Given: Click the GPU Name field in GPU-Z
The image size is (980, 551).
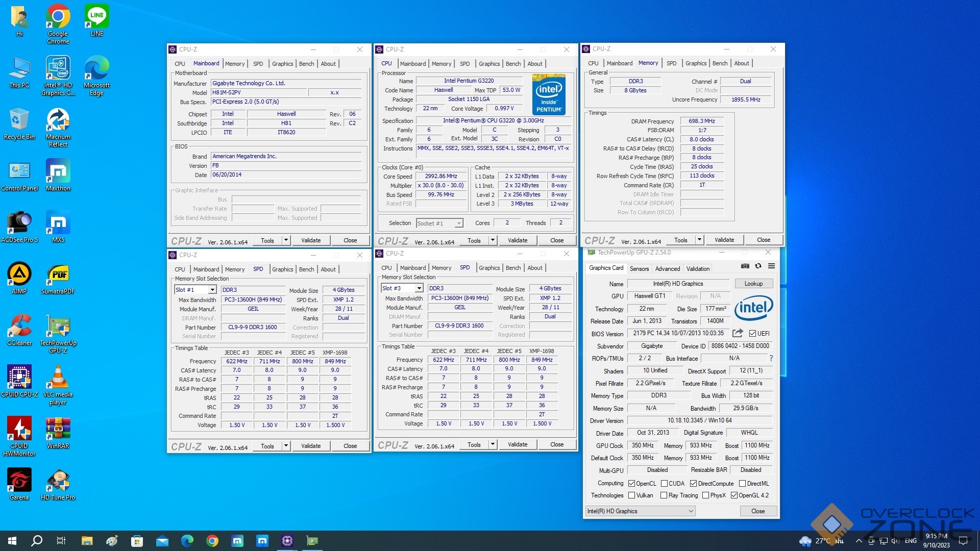Looking at the screenshot, I should [x=678, y=284].
